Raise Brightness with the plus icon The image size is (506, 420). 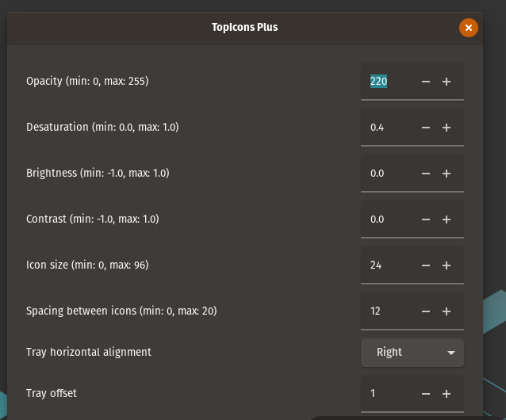pyautogui.click(x=447, y=174)
